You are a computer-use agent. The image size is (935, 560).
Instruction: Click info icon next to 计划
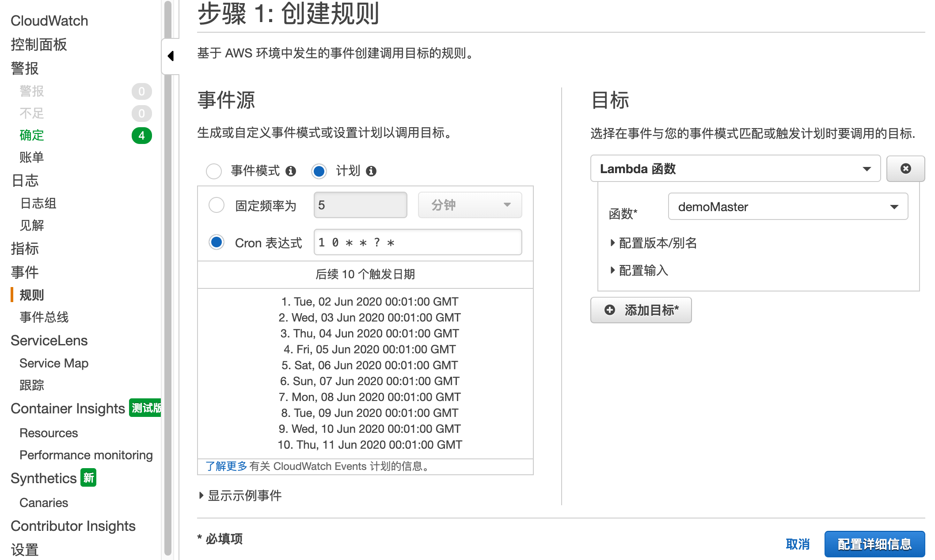[371, 171]
